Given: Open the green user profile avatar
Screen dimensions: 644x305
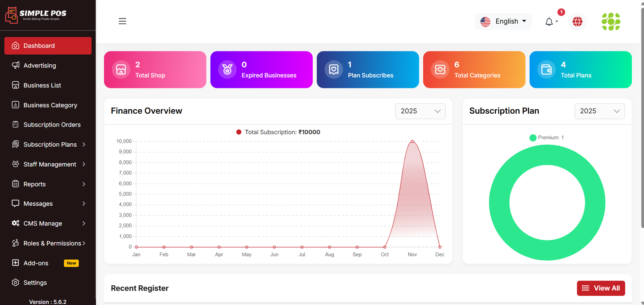Looking at the screenshot, I should (x=611, y=22).
